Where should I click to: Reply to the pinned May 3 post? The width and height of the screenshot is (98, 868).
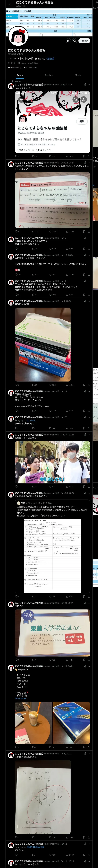point(17,156)
